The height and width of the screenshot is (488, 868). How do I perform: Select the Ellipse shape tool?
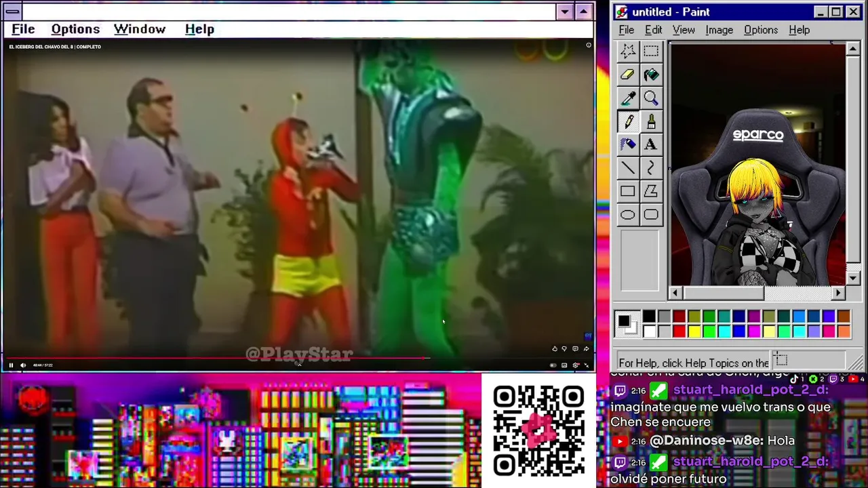click(628, 215)
